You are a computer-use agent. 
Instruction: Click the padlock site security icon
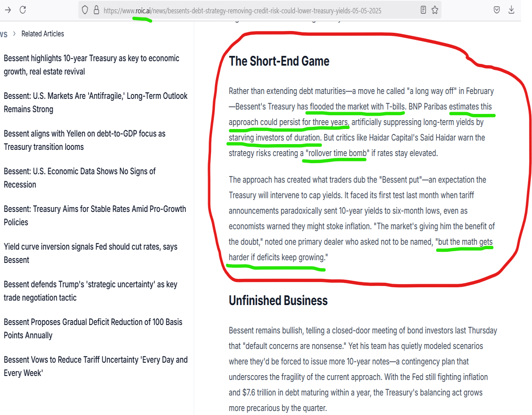(96, 10)
